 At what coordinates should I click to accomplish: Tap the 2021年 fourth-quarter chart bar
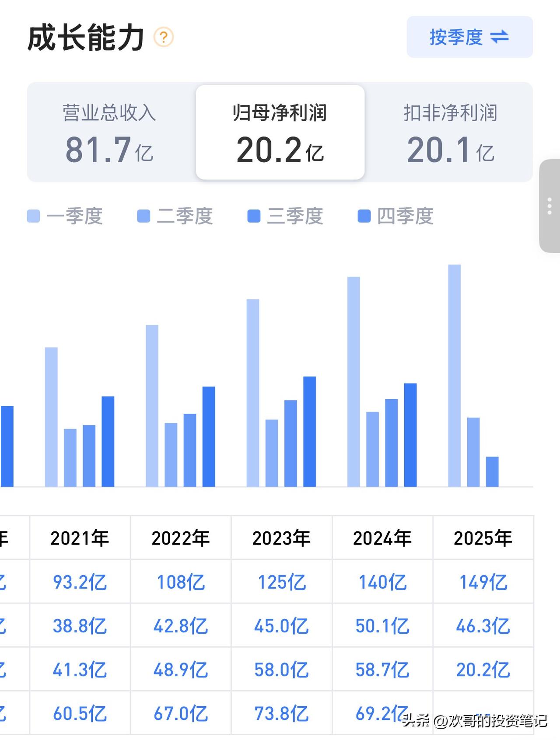coord(108,442)
